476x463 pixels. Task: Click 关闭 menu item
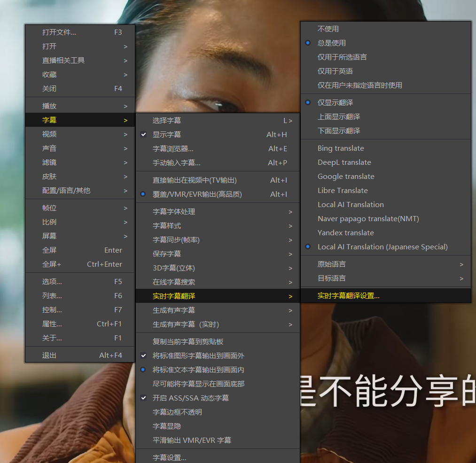pyautogui.click(x=80, y=89)
